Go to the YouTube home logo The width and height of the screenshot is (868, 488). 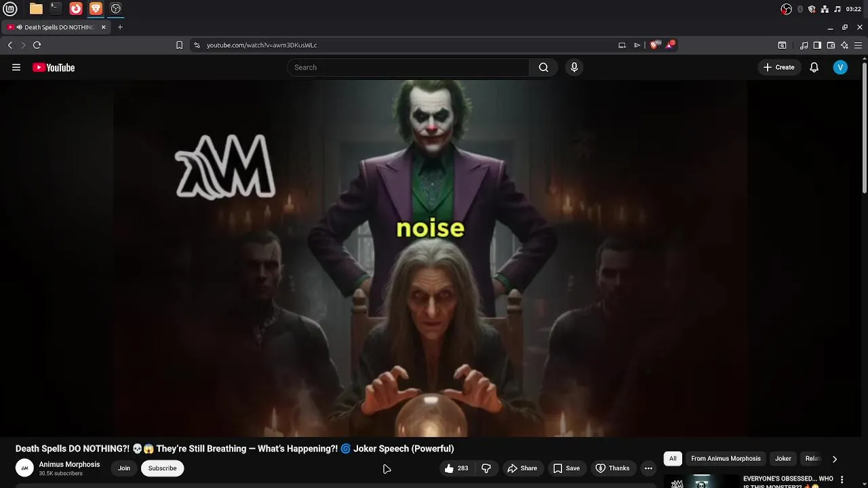tap(54, 67)
